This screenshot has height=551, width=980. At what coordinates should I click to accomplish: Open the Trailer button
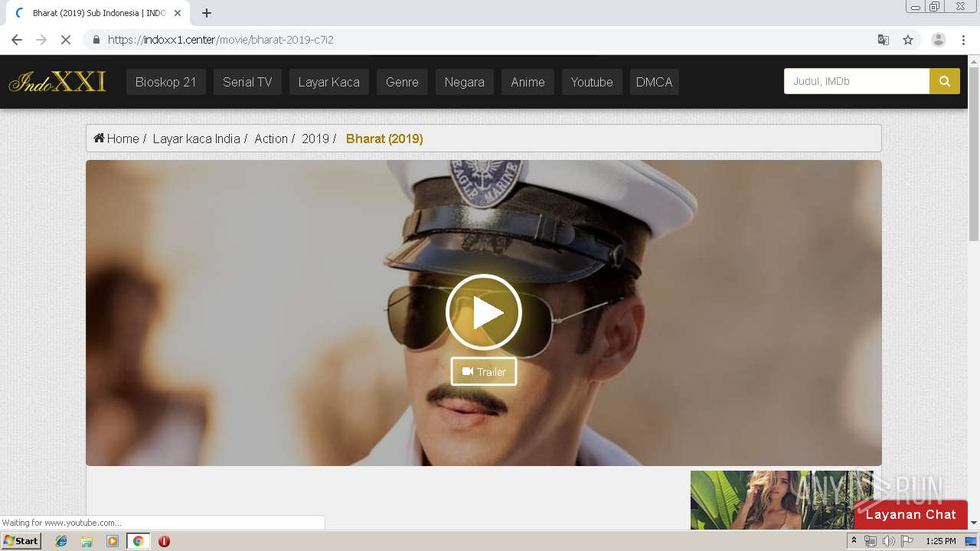484,372
